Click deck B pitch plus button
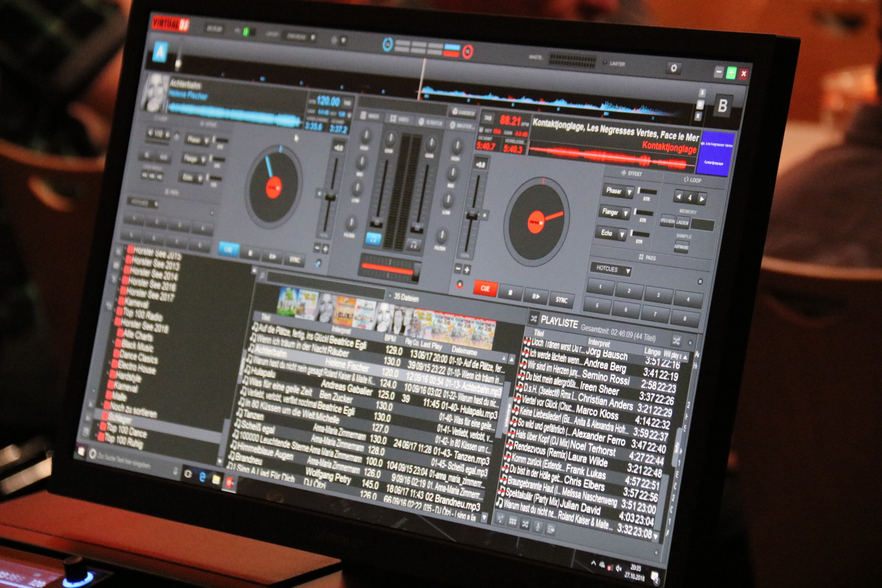Image resolution: width=882 pixels, height=588 pixels. [x=466, y=270]
